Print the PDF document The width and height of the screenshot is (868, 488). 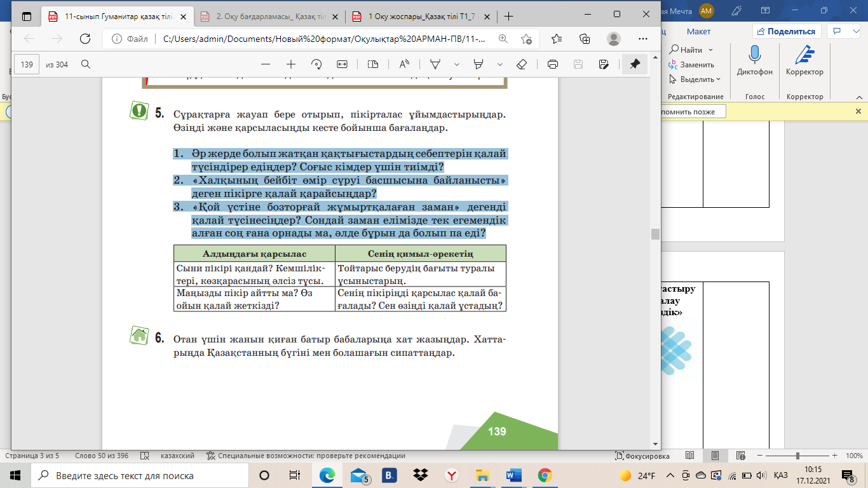coord(553,64)
